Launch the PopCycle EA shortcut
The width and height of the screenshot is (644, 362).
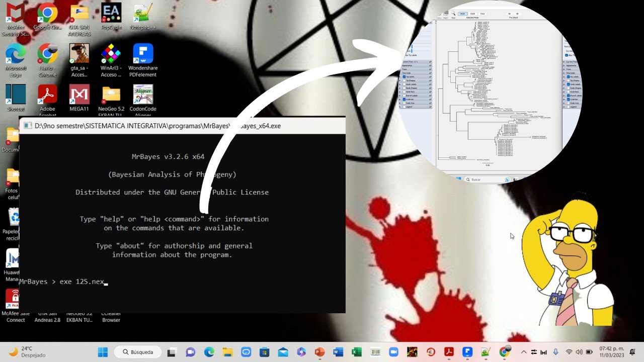111,17
